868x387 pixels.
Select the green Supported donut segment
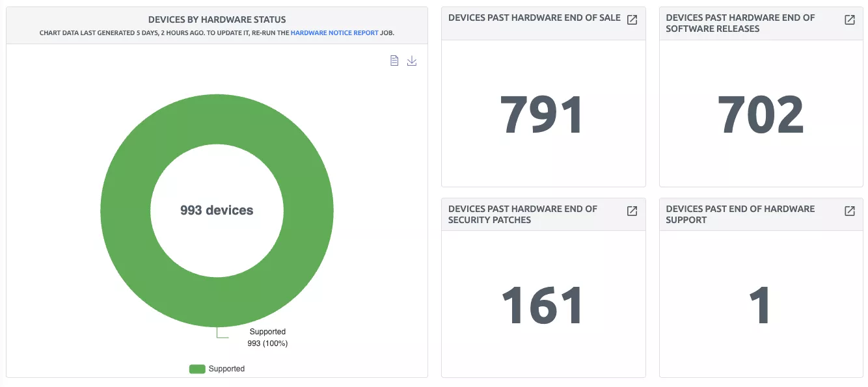(x=124, y=210)
